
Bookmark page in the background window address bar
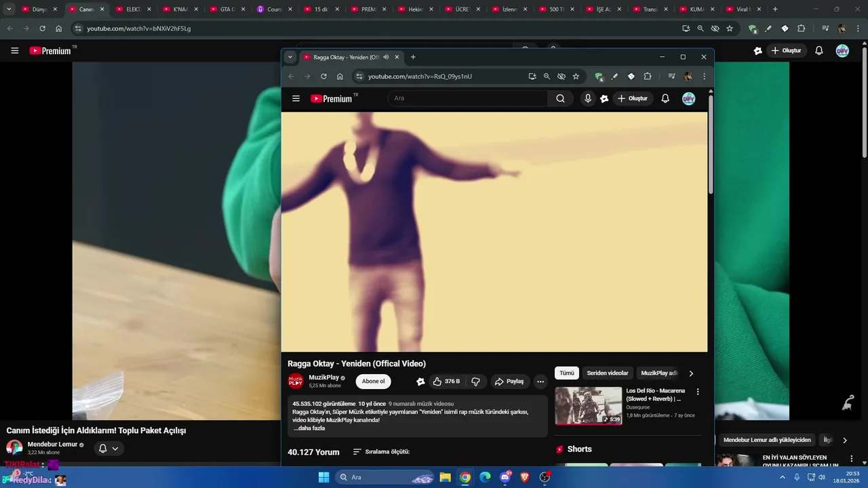[x=730, y=28]
